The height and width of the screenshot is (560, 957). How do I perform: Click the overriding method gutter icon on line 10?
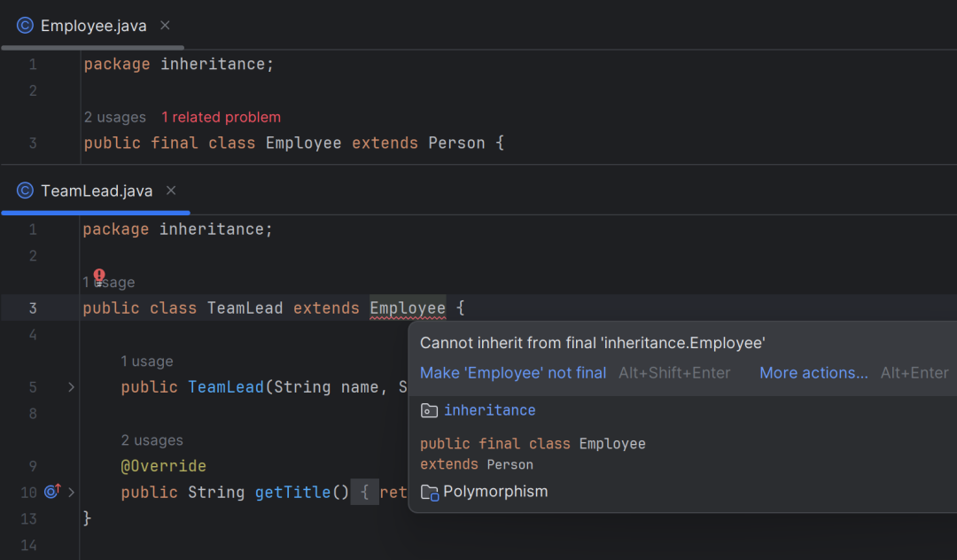52,491
